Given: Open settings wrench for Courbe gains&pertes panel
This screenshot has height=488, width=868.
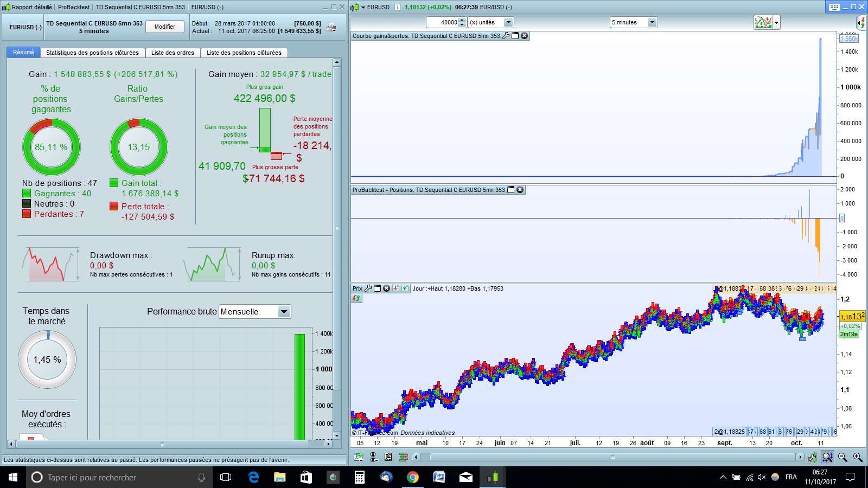Looking at the screenshot, I should coord(506,36).
